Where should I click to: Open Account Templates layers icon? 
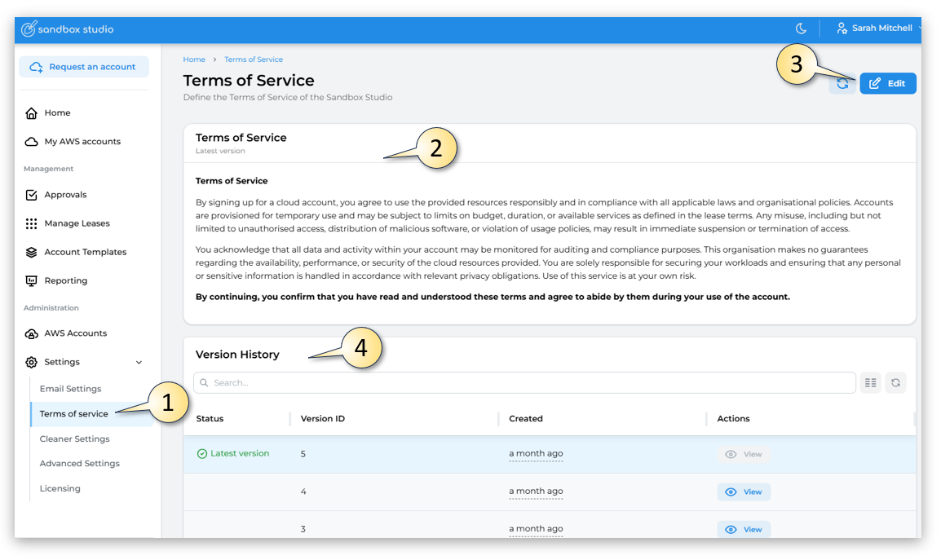point(32,253)
